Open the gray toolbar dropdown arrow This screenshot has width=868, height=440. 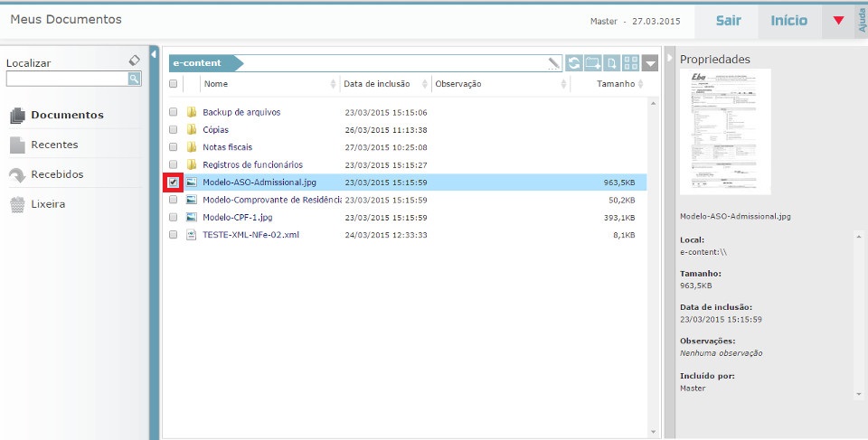(650, 63)
